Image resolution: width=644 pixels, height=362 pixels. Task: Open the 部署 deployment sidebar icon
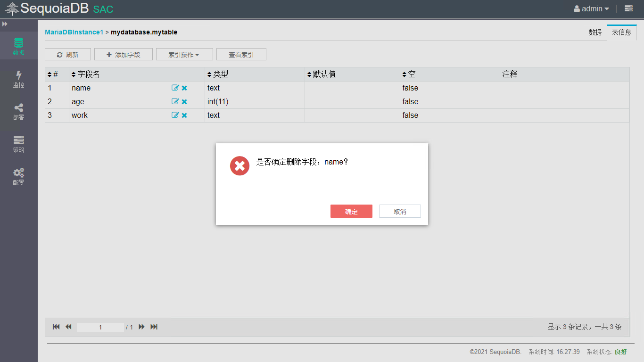[x=18, y=111]
